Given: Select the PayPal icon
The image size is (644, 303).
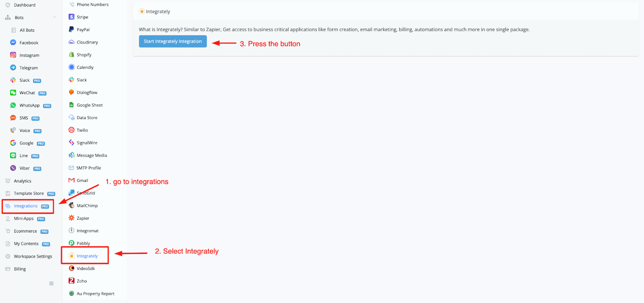Looking at the screenshot, I should click(72, 29).
